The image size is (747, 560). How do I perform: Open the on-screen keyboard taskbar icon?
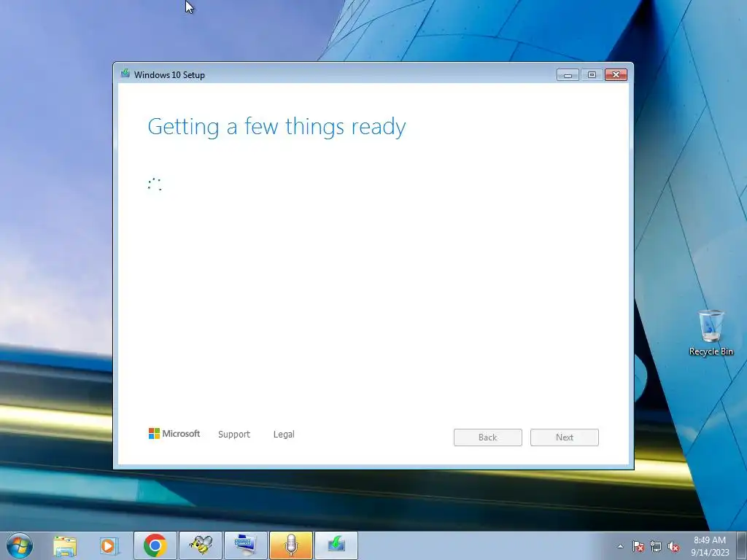pos(245,545)
